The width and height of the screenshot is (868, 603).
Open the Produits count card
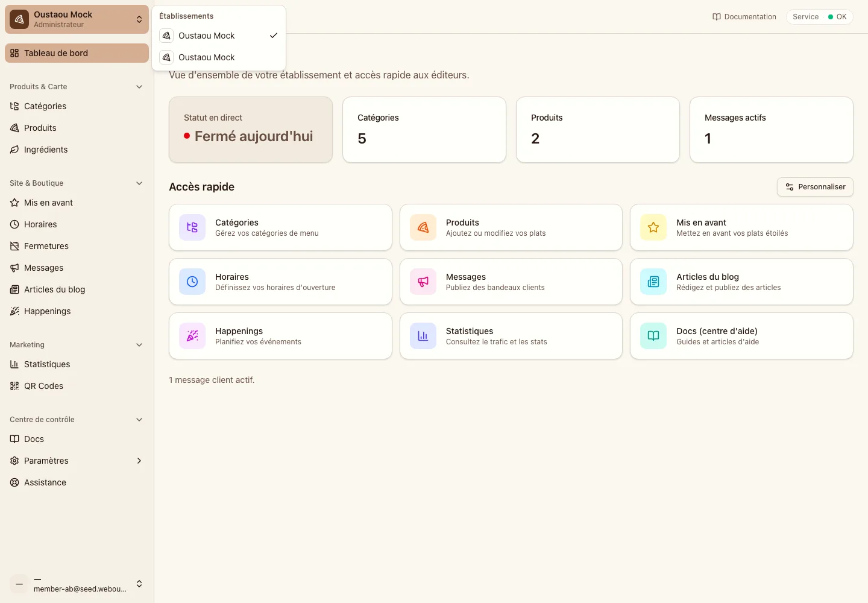[x=598, y=130]
